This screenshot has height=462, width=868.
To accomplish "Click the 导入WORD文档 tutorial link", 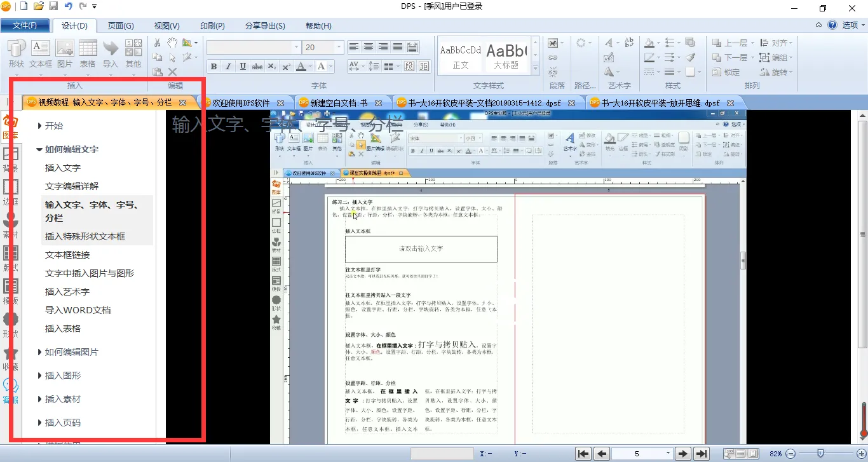I will tap(78, 310).
